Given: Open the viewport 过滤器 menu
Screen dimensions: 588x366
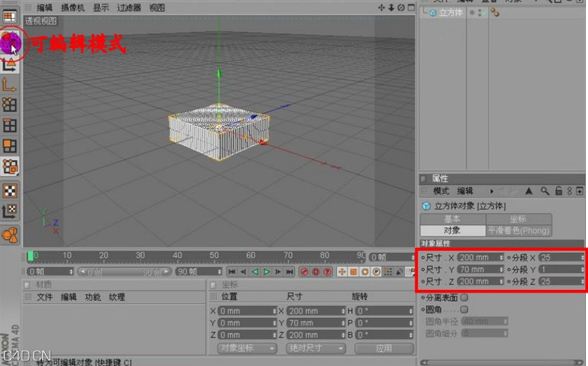Looking at the screenshot, I should pyautogui.click(x=128, y=8).
